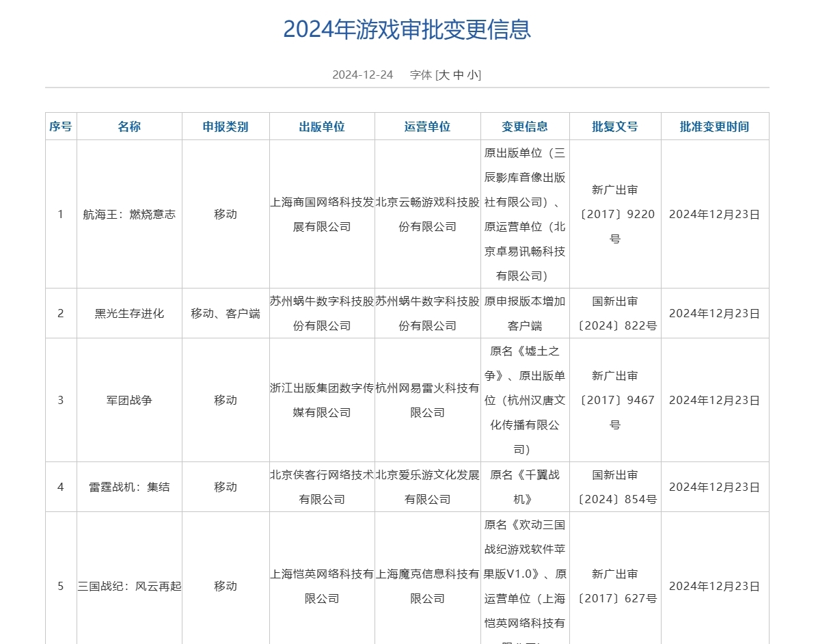Click the publication date 2024-12-24
Screen dimensions: 816x644
[363, 75]
